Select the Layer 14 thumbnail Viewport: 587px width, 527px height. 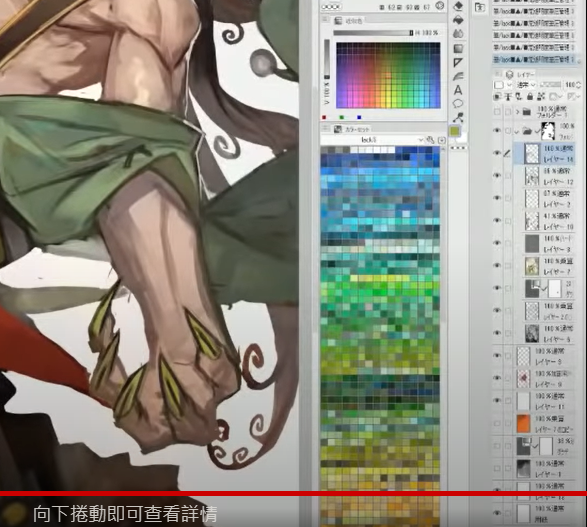(532, 153)
